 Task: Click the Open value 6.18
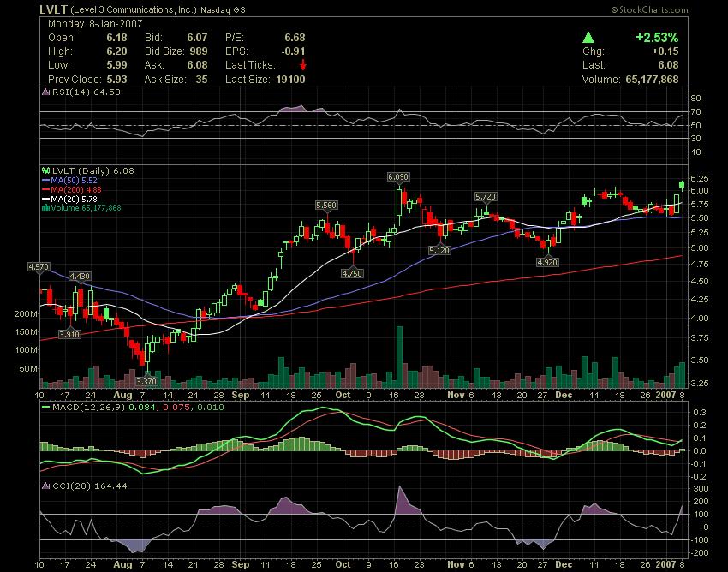tap(116, 38)
